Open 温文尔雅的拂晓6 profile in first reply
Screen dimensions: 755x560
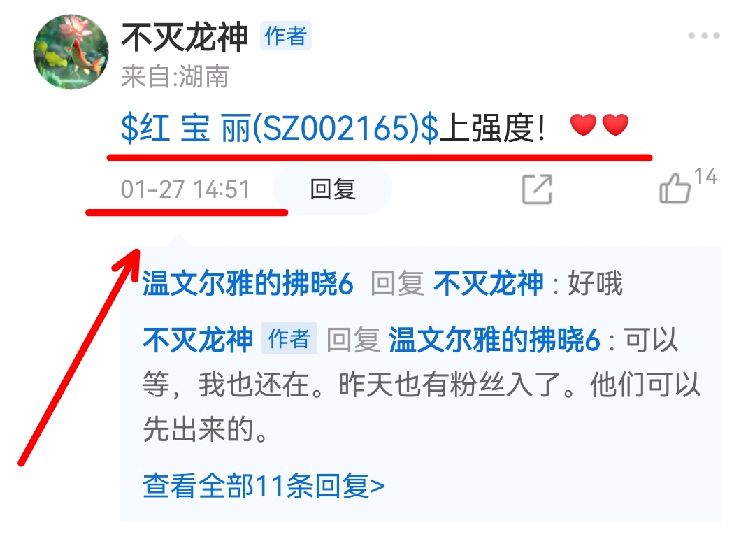[248, 283]
